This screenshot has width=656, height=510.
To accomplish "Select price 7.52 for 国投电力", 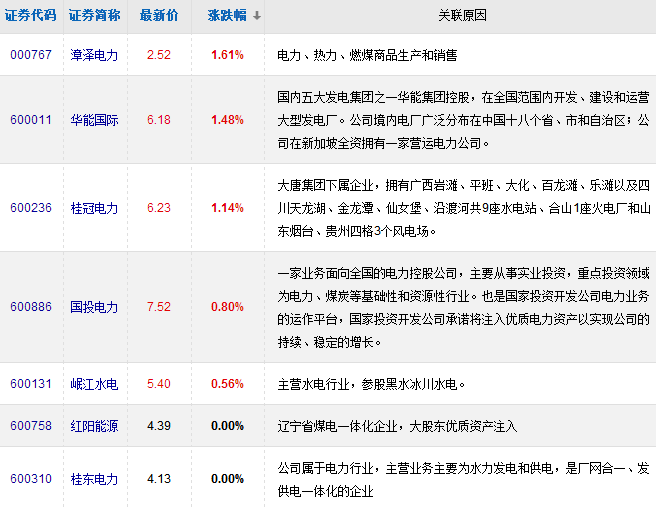I will (x=159, y=307).
